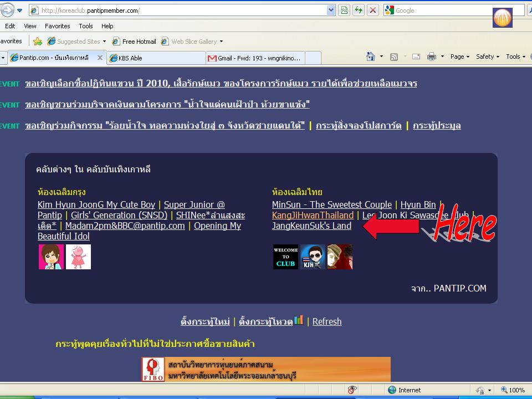Open the ห้วยขาแข้ง donation event link

click(167, 104)
